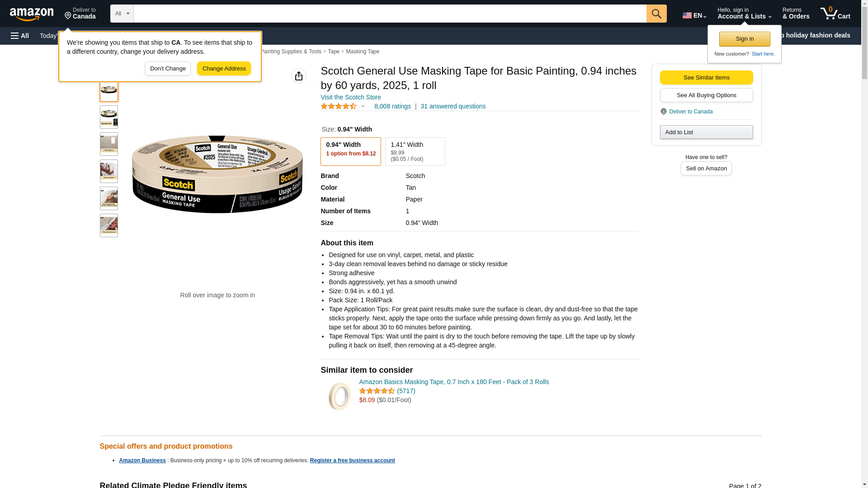Click the yellow Change Address button
Screen dimensions: 868x488
click(x=224, y=69)
